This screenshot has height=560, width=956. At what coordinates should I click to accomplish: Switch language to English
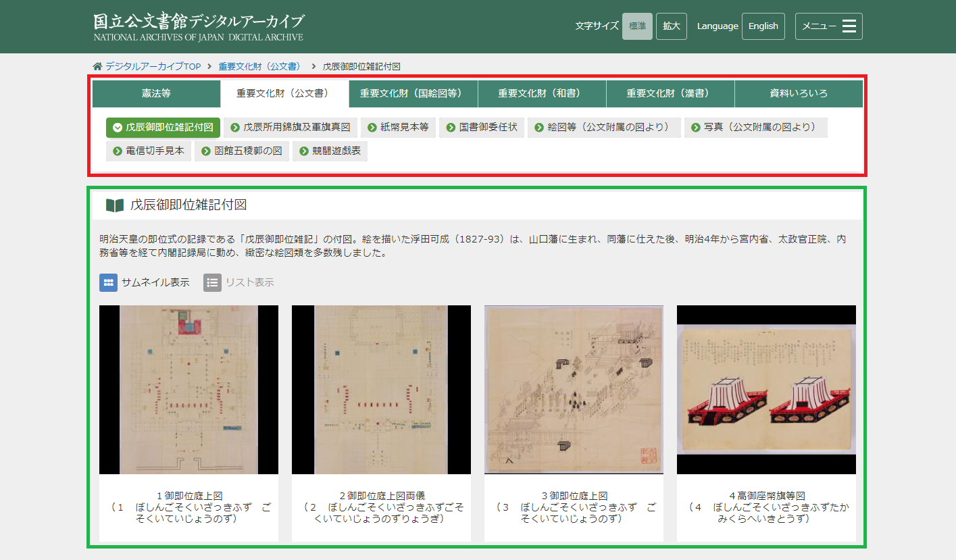pyautogui.click(x=763, y=26)
